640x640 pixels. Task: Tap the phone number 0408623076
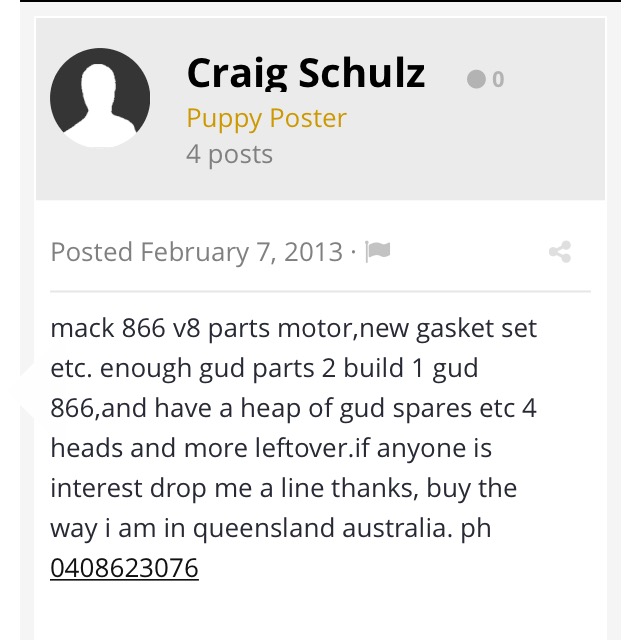click(x=124, y=568)
